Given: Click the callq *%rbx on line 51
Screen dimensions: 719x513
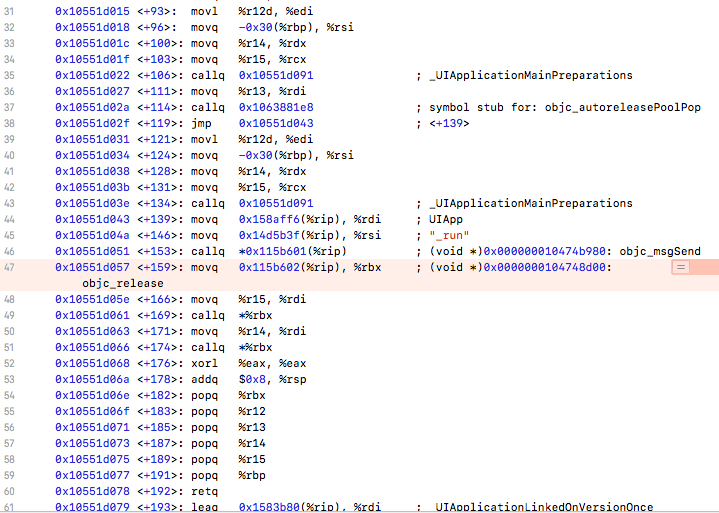Looking at the screenshot, I should [232, 348].
